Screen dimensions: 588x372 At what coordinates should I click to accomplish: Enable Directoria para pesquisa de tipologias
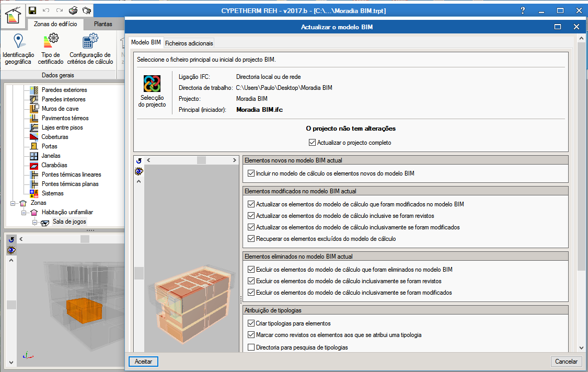(x=251, y=347)
